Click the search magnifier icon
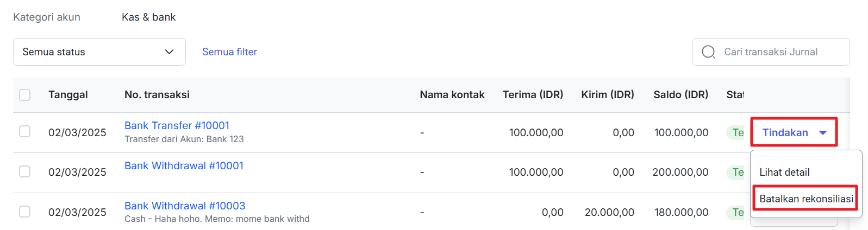 point(708,52)
